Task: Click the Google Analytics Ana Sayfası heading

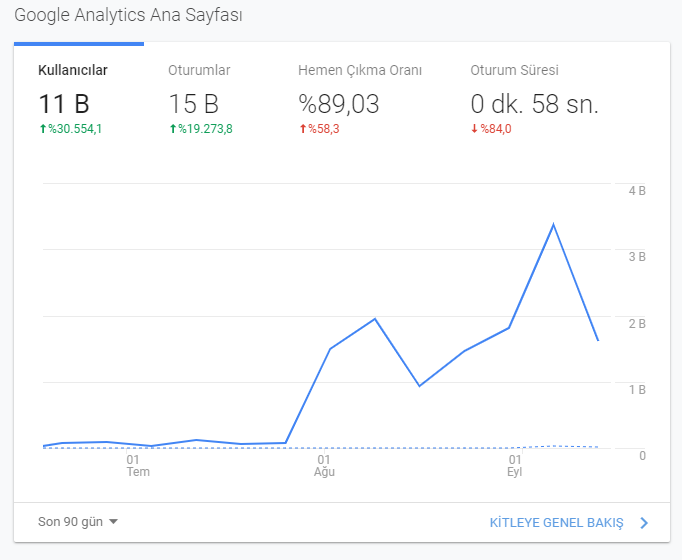Action: coord(128,15)
